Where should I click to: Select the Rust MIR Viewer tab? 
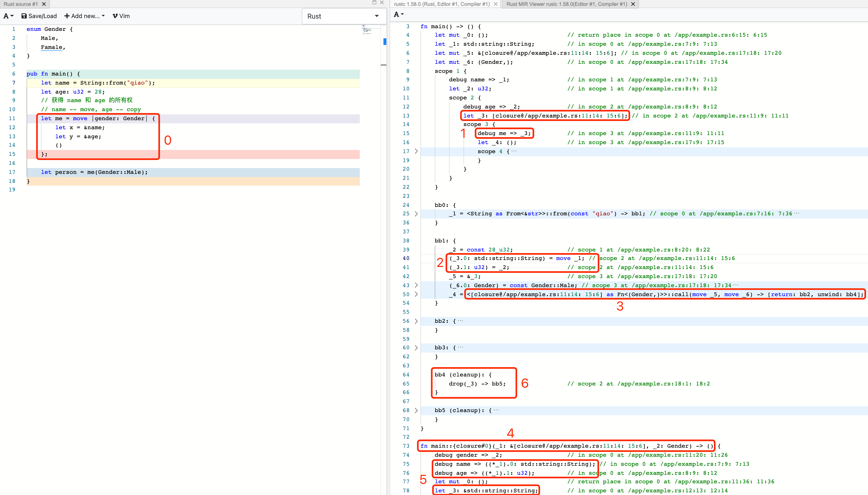pyautogui.click(x=567, y=4)
